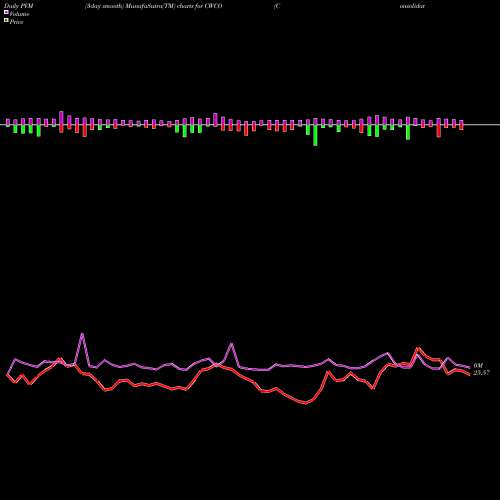Click the longest green downward histogram bar
The height and width of the screenshot is (500, 500).
pos(315,135)
